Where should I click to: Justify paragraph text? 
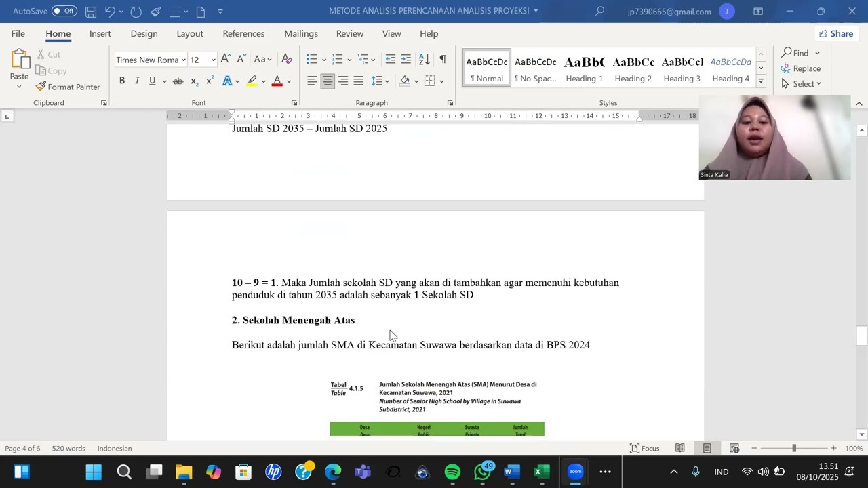[359, 81]
